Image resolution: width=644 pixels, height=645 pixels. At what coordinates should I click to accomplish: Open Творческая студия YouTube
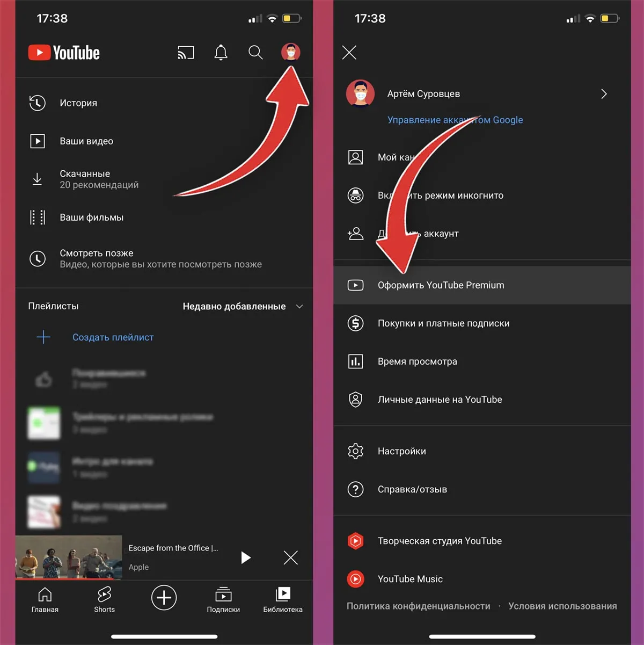[482, 541]
